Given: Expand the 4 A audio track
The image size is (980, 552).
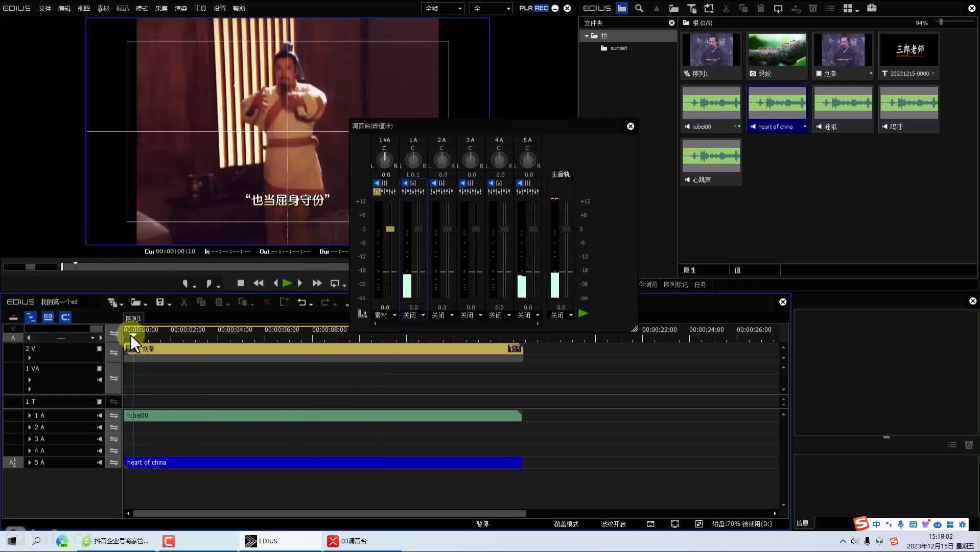Looking at the screenshot, I should tap(30, 451).
